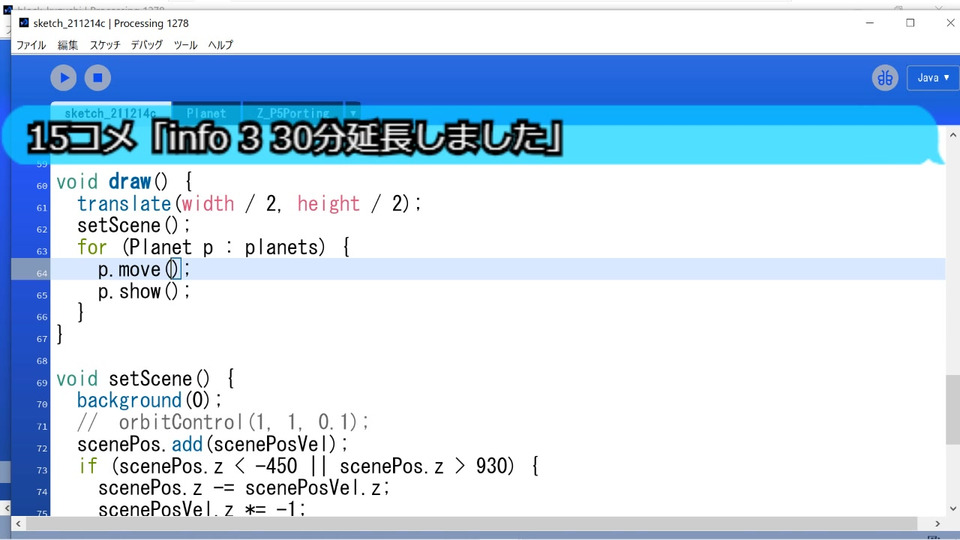Open the tab options arrow menu
The width and height of the screenshot is (960, 540).
point(353,113)
